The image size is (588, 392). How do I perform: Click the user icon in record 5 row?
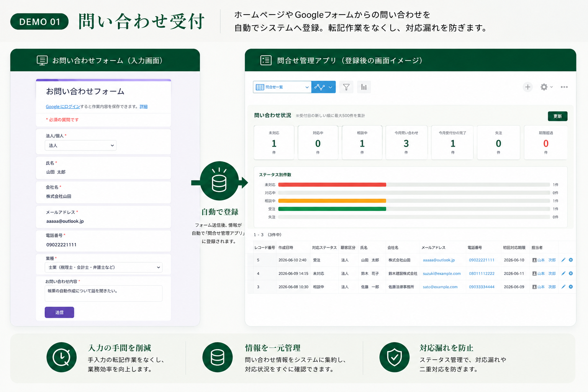[x=534, y=260]
